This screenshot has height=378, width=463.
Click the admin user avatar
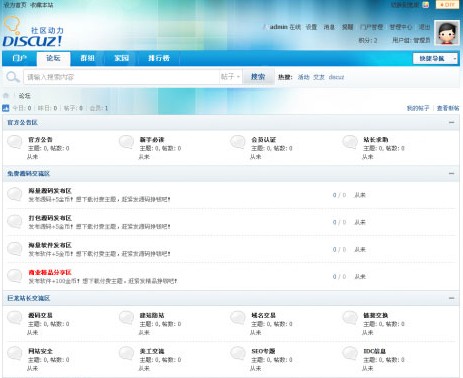pyautogui.click(x=447, y=33)
